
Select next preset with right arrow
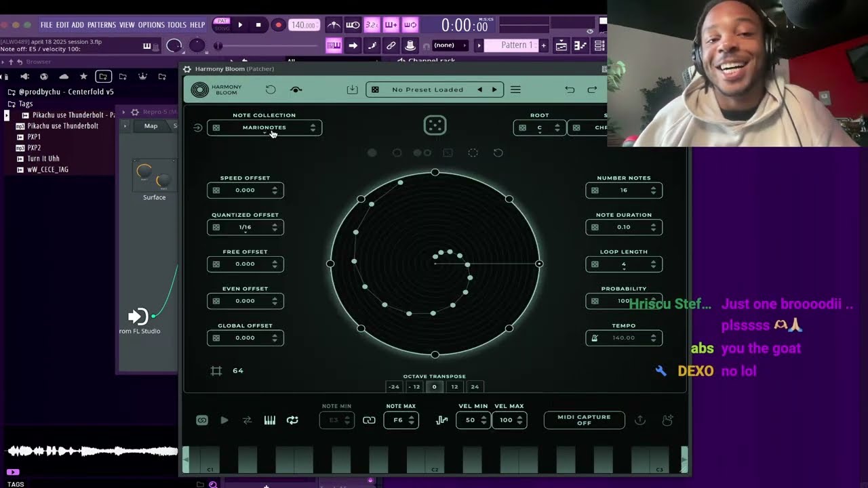pos(494,89)
